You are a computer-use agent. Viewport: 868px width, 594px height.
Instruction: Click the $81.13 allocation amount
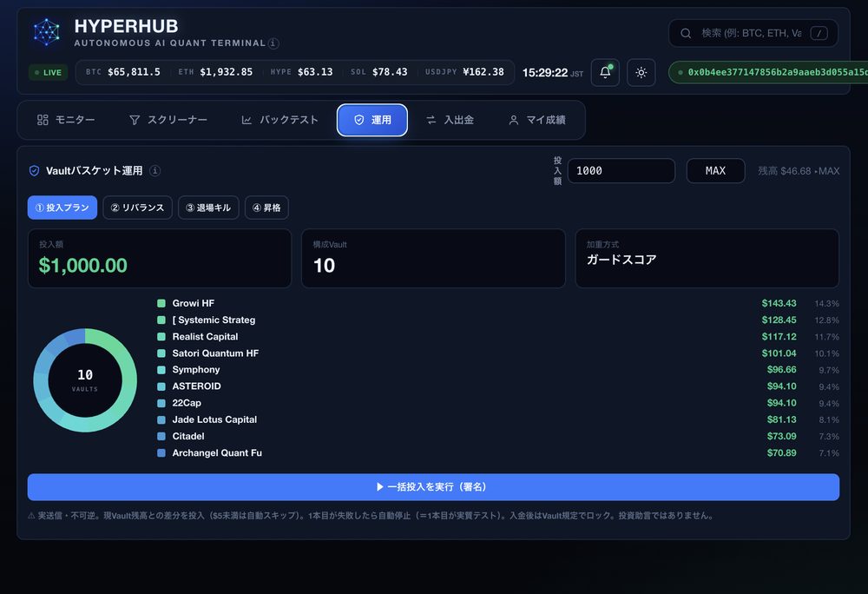tap(782, 419)
